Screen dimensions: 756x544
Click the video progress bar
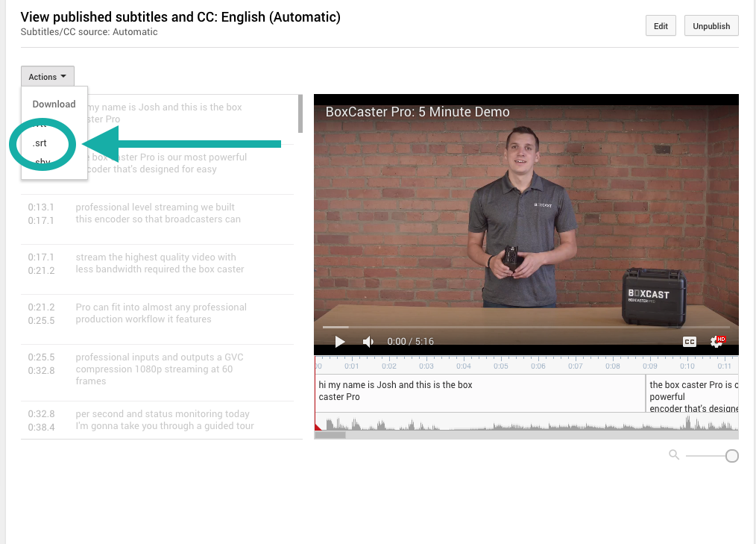pos(522,327)
